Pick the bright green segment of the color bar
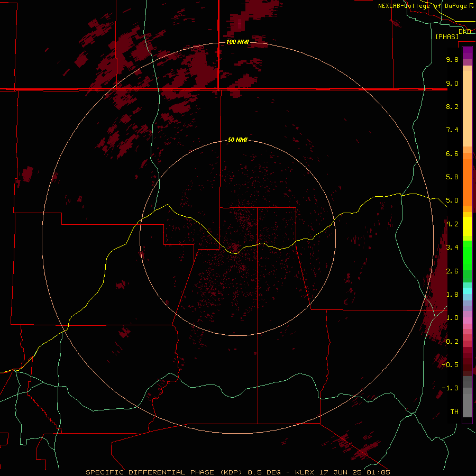Screen dimensions: 476x476 pos(467,255)
